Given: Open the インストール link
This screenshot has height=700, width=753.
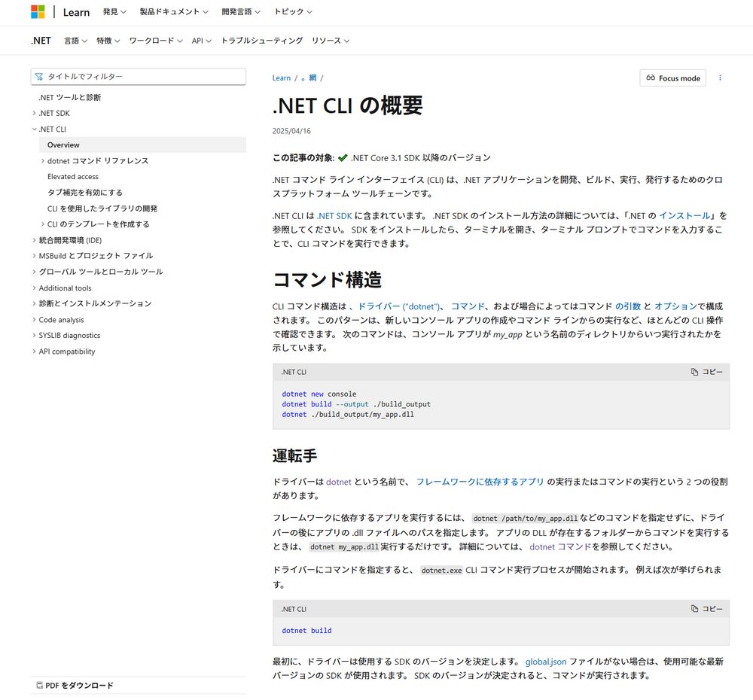Looking at the screenshot, I should coord(684,216).
